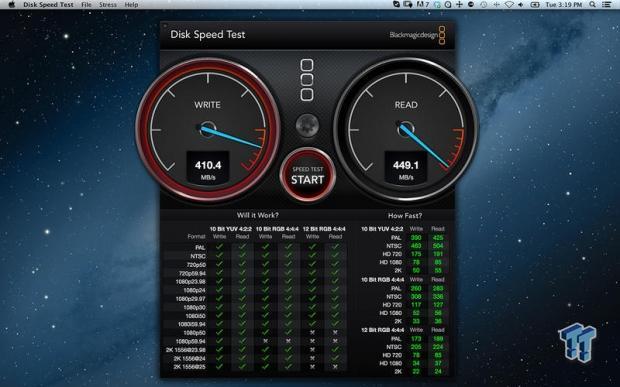Click '10 Bit YUV 4:2:2' column header in Will it Work

click(x=231, y=228)
